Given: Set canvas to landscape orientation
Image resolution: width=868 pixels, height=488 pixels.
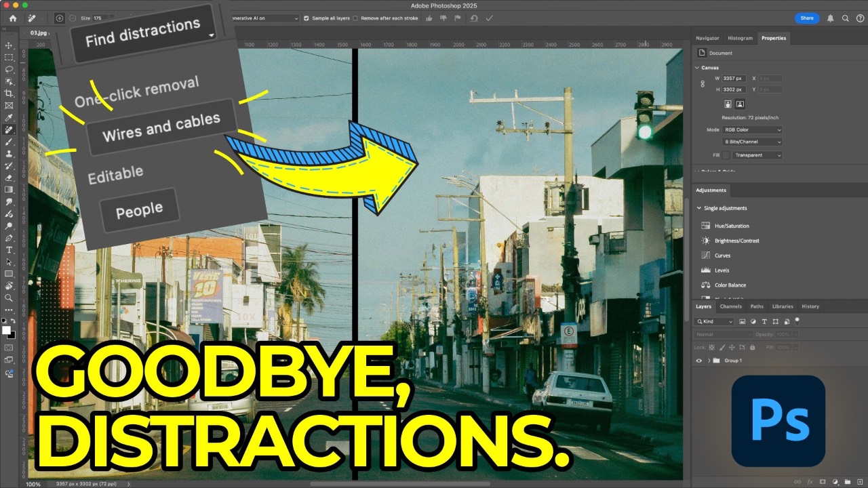Looking at the screenshot, I should 740,104.
